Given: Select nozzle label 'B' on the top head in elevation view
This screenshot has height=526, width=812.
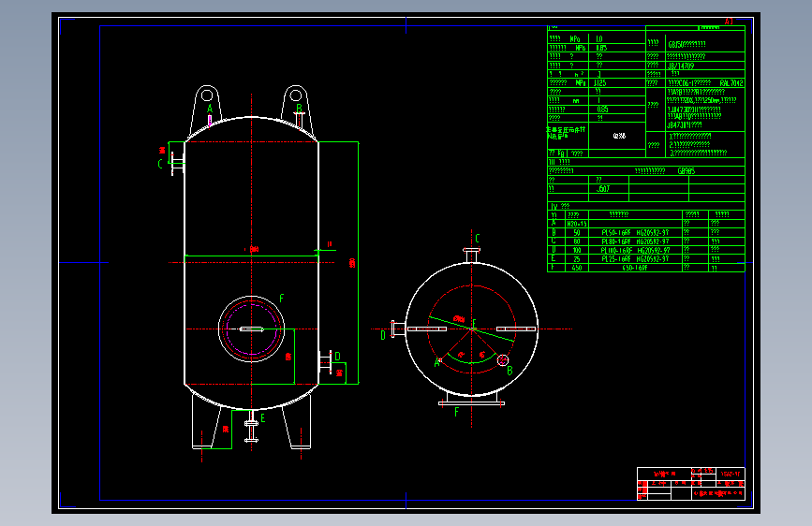Looking at the screenshot, I should [299, 108].
